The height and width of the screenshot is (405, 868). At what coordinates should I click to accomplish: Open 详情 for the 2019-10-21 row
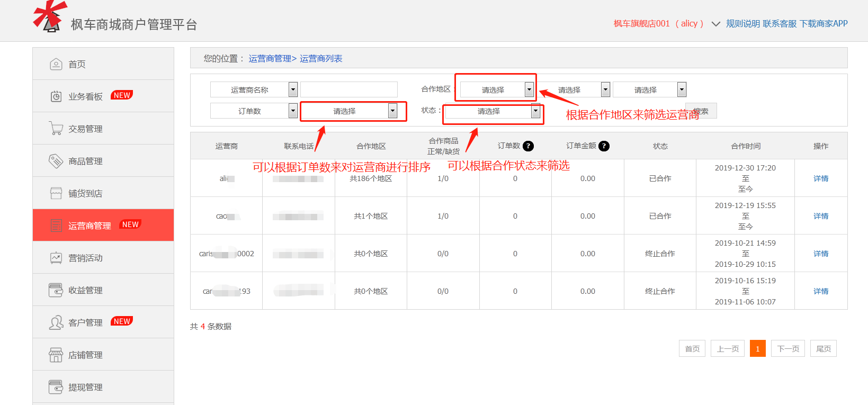coord(821,254)
